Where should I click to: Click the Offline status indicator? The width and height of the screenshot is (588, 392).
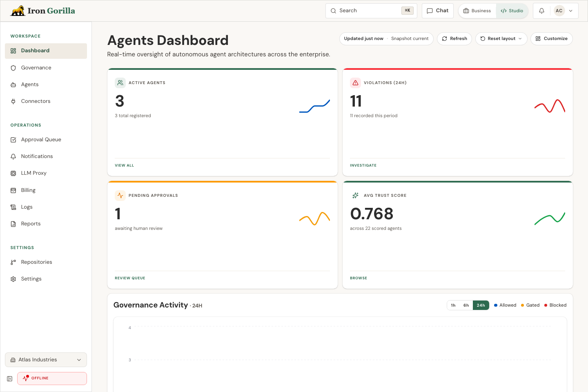tap(52, 379)
